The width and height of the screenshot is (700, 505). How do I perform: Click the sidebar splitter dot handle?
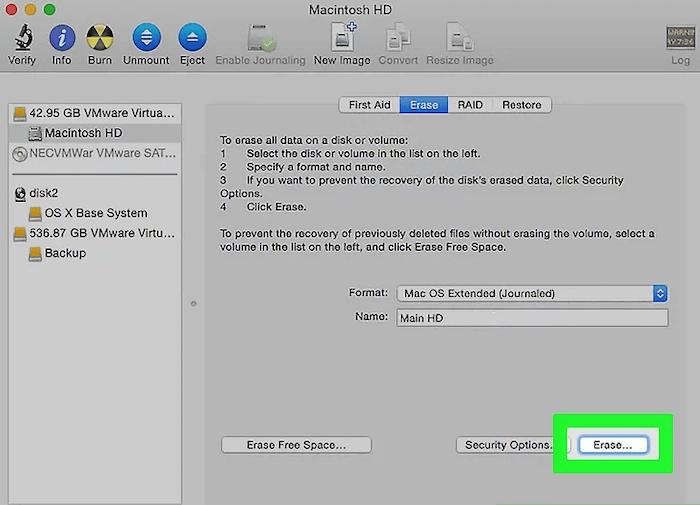(193, 304)
